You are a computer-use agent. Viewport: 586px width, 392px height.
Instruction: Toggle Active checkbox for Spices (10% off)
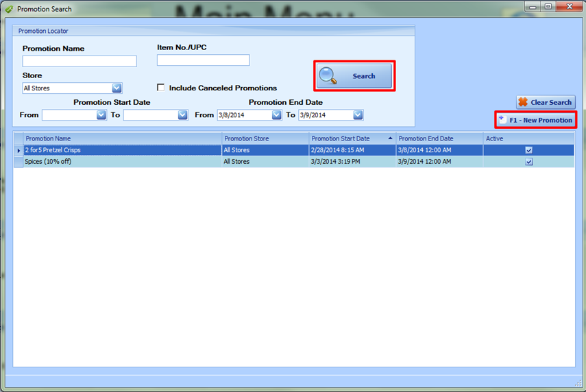(528, 162)
